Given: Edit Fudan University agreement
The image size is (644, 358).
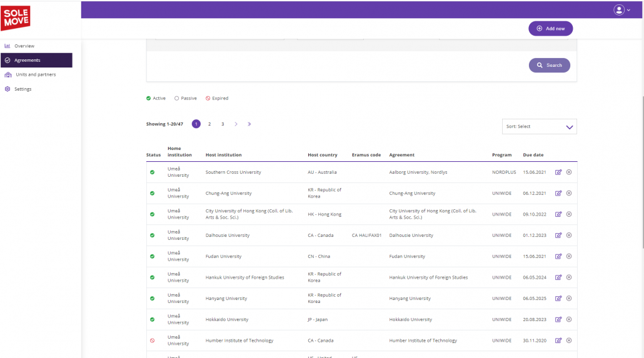Looking at the screenshot, I should [558, 256].
